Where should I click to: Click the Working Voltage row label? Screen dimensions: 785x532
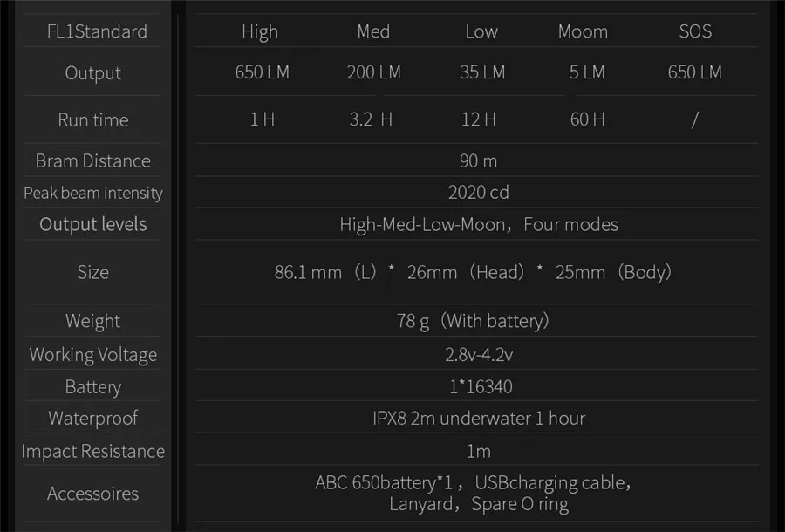click(93, 355)
